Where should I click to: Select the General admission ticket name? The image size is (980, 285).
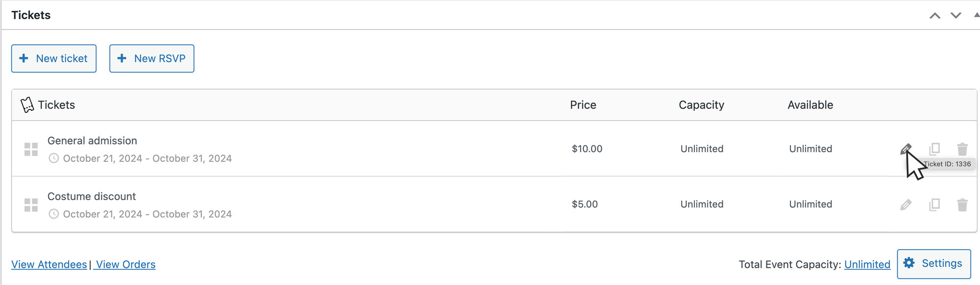pos(92,141)
